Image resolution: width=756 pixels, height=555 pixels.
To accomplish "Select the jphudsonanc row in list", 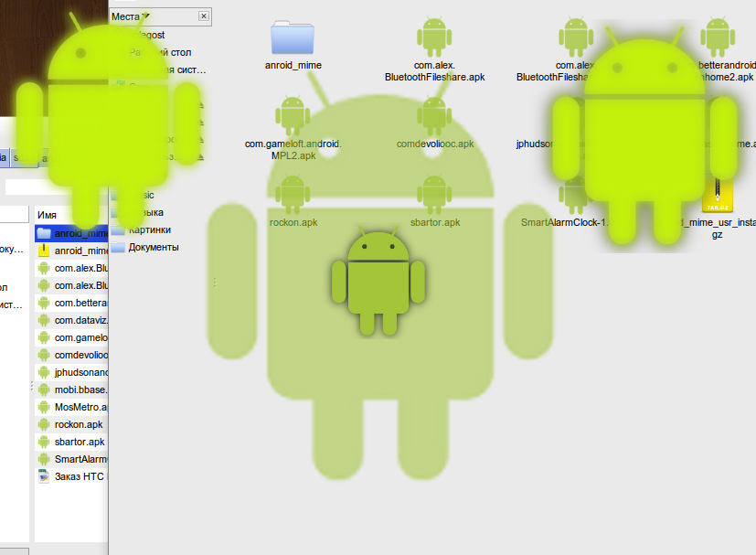I will tap(72, 372).
